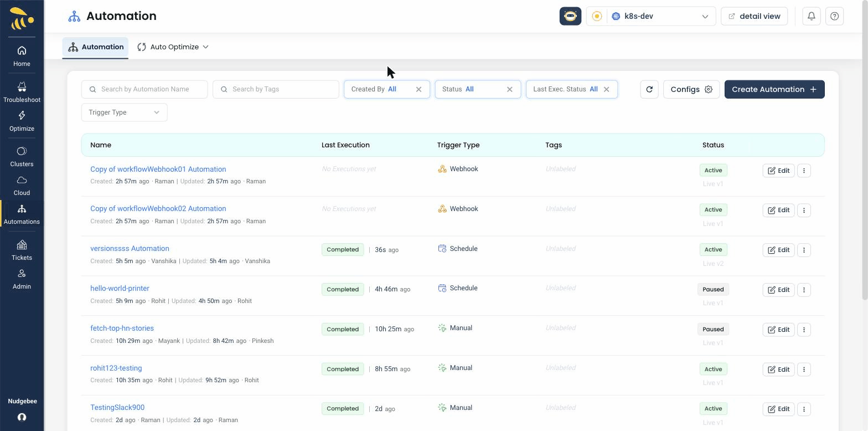Screen dimensions: 868x431
Task: Open Optimize section in sidebar
Action: click(x=22, y=121)
